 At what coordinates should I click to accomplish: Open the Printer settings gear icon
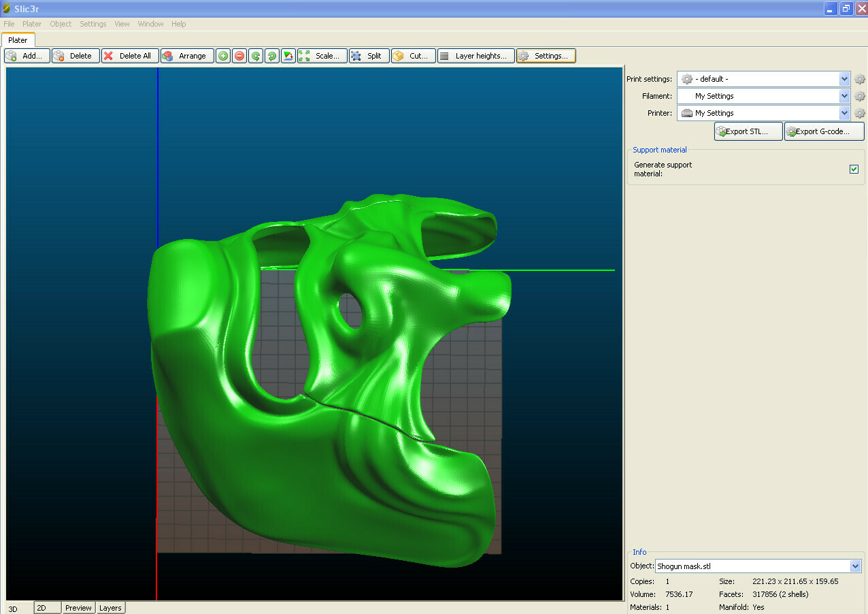(859, 113)
